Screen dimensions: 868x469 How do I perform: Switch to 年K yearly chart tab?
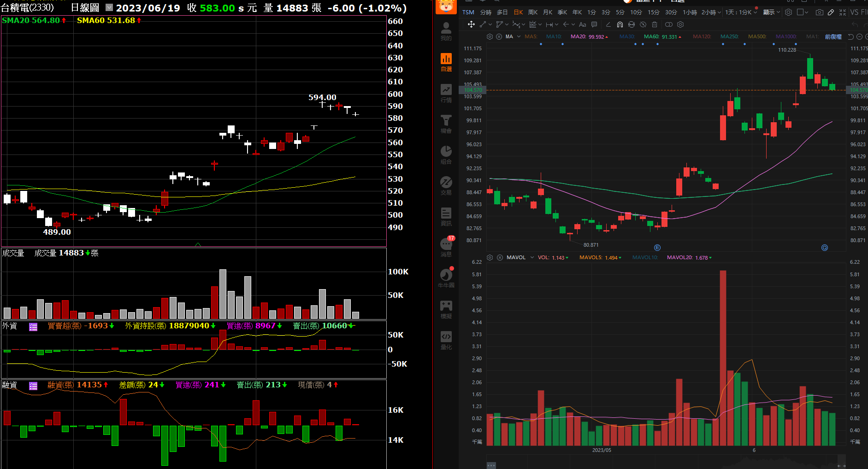tap(577, 12)
